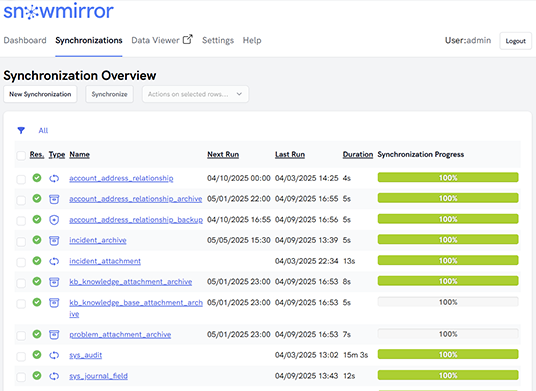Sort by the Last Run column header
The image size is (536, 391).
pos(290,154)
